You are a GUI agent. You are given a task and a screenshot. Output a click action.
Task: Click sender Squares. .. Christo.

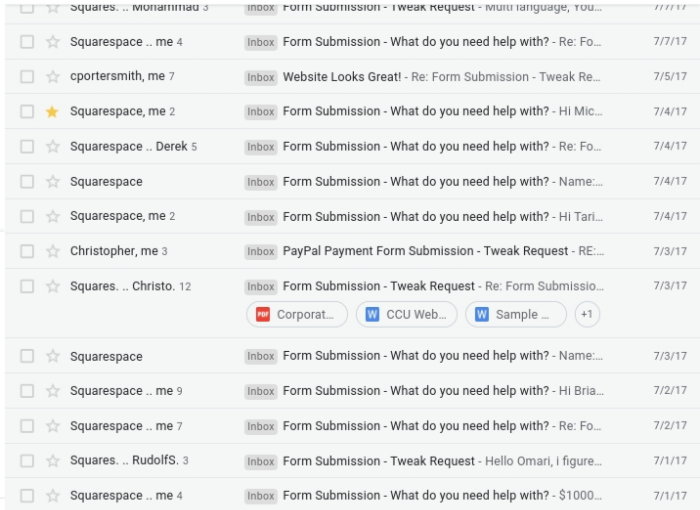click(x=122, y=286)
